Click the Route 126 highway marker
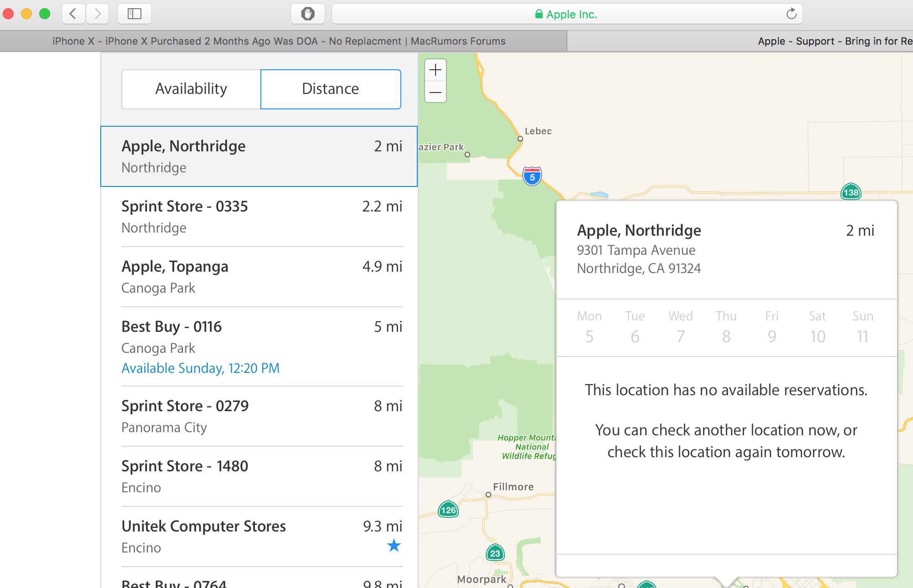The image size is (913, 588). (x=448, y=510)
